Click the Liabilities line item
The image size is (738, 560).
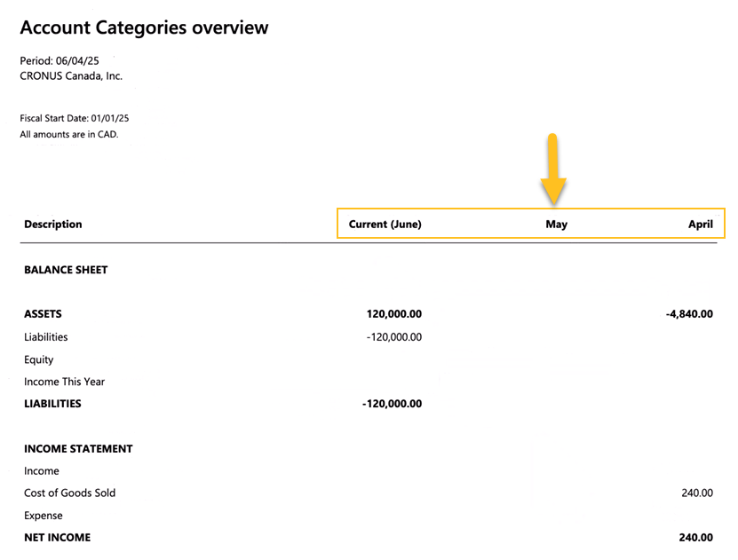click(45, 336)
